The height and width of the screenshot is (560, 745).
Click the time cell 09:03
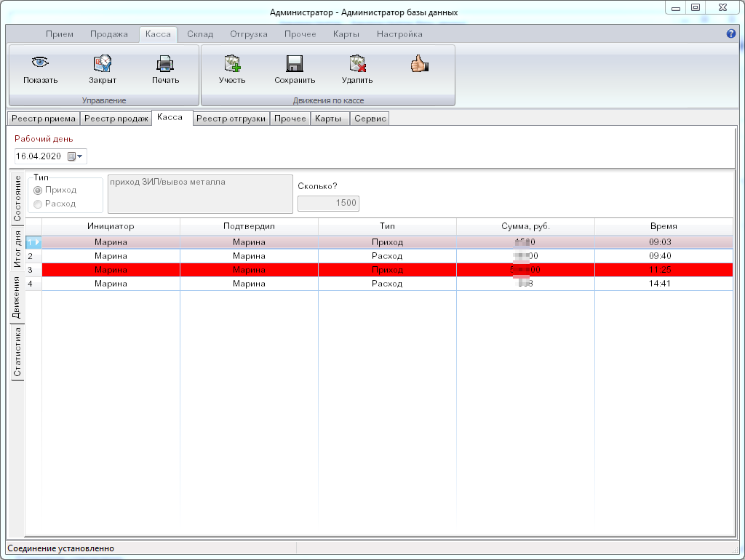[x=664, y=242]
